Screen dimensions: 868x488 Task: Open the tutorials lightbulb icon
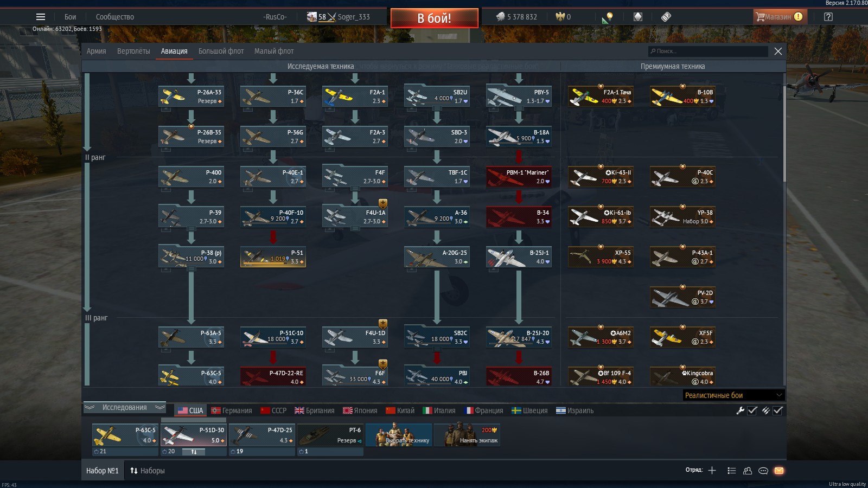pos(608,17)
